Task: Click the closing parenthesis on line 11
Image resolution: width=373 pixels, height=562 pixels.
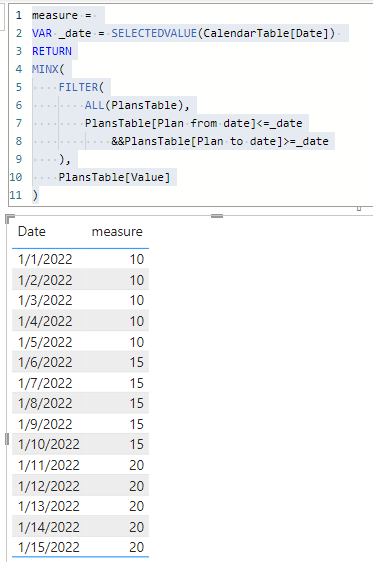Action: coord(35,195)
